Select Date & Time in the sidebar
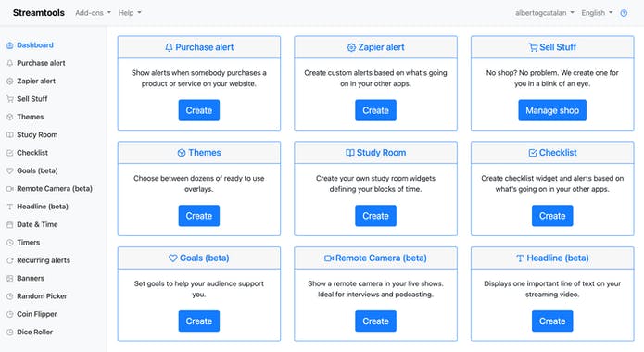The image size is (644, 352). pos(37,225)
